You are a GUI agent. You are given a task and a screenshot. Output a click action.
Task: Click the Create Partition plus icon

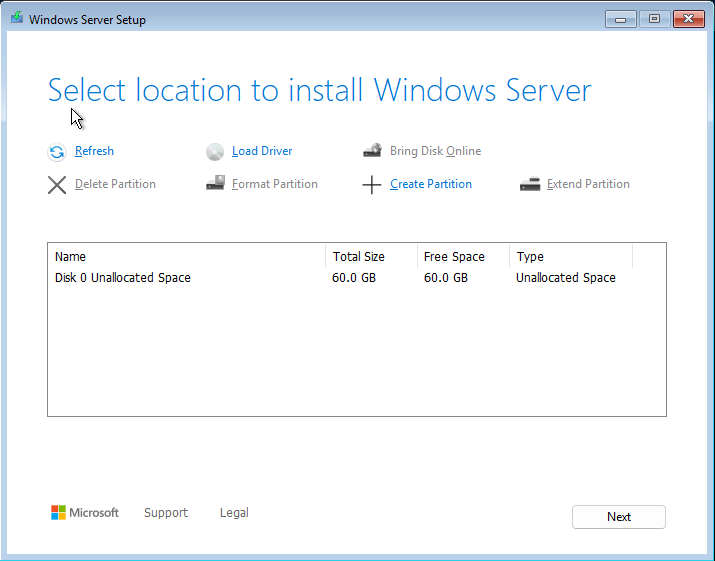tap(372, 185)
